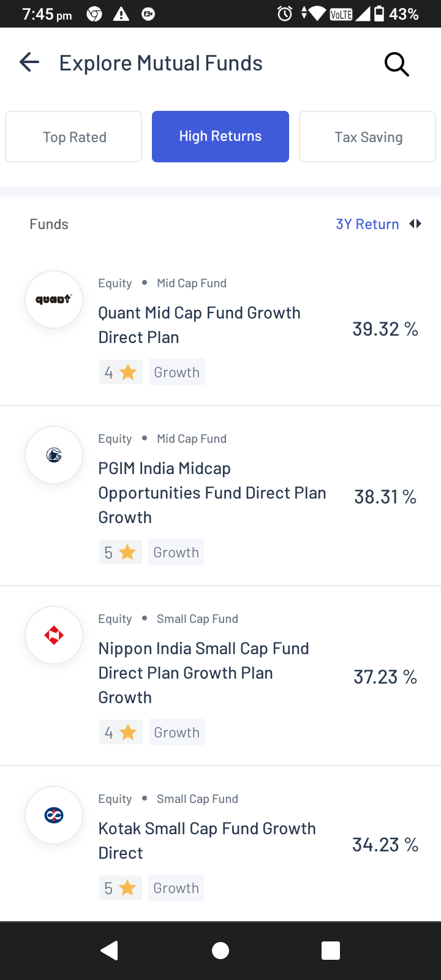
Task: Toggle the 3Y Return period arrows
Action: (x=416, y=224)
